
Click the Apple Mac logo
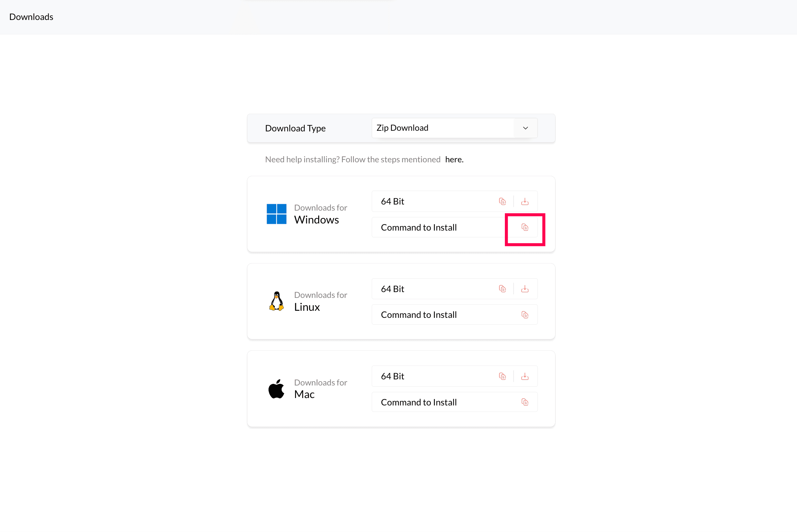click(276, 389)
